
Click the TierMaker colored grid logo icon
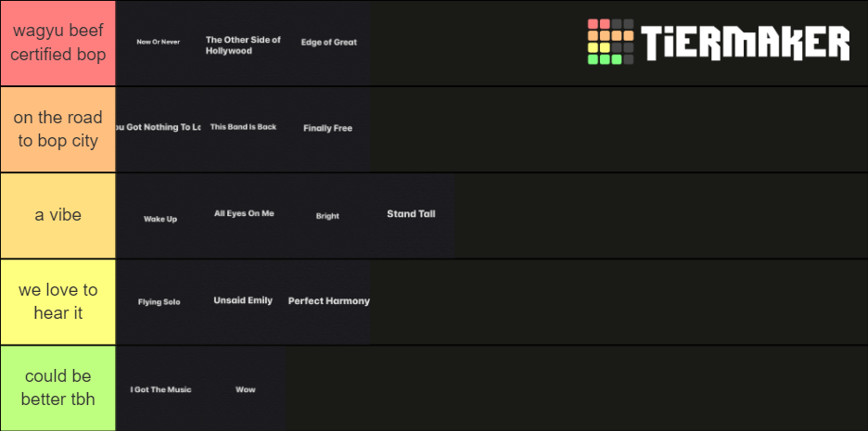(x=610, y=42)
